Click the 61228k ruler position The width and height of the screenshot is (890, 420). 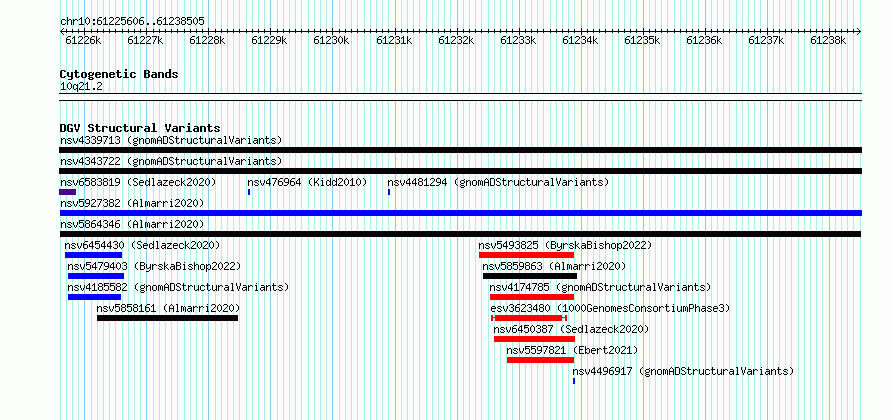pyautogui.click(x=208, y=40)
